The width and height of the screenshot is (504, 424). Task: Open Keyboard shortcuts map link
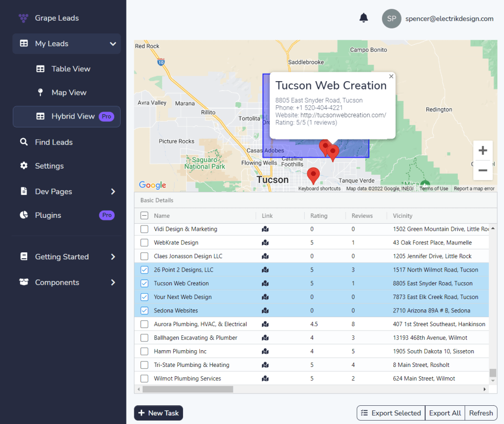click(319, 188)
